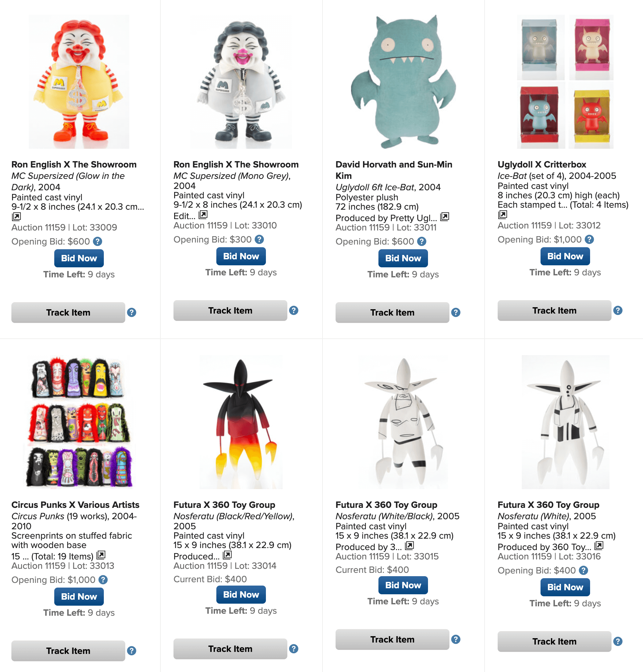Screen dimensions: 643x672
Task: Bid Now on Uglydoll 6ft Ice-Bat
Action: (403, 258)
